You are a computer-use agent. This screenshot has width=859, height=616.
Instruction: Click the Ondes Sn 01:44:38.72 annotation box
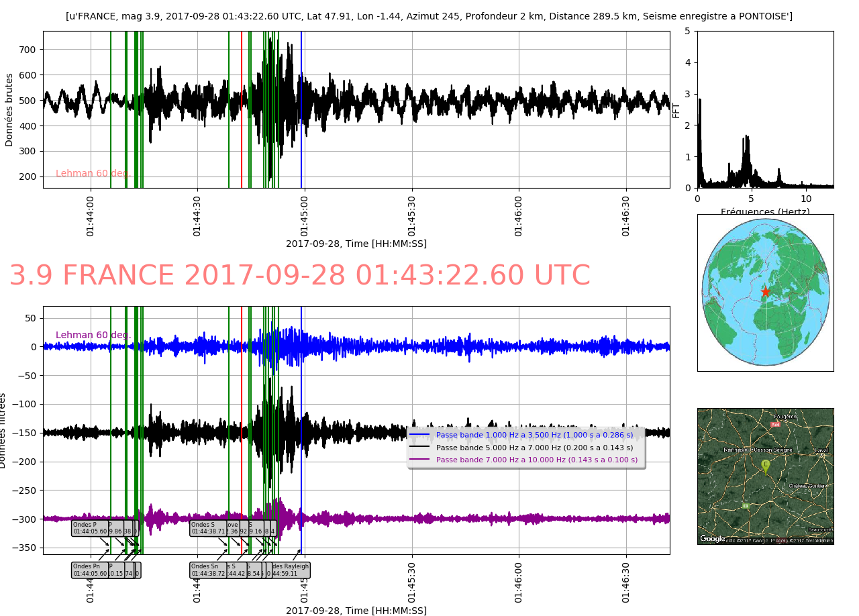point(208,570)
